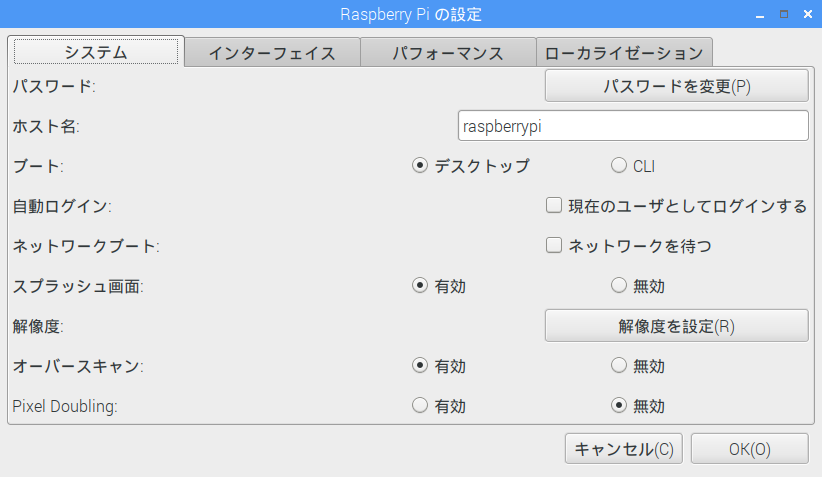Click the キャンセル(C) button
The image size is (822, 477).
click(x=624, y=449)
